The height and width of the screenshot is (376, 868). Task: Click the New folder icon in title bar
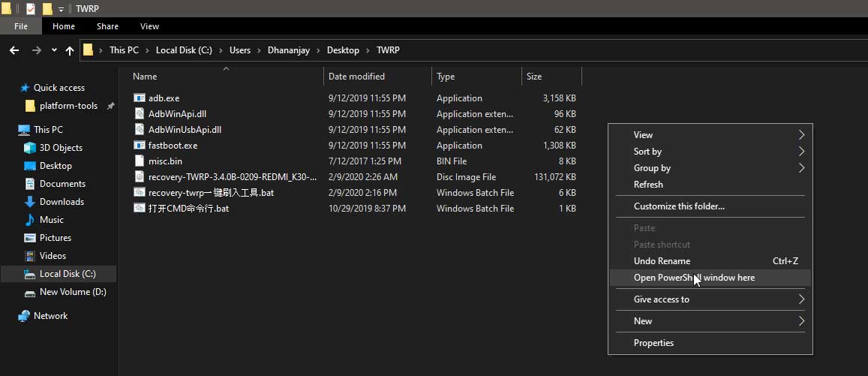pos(47,9)
